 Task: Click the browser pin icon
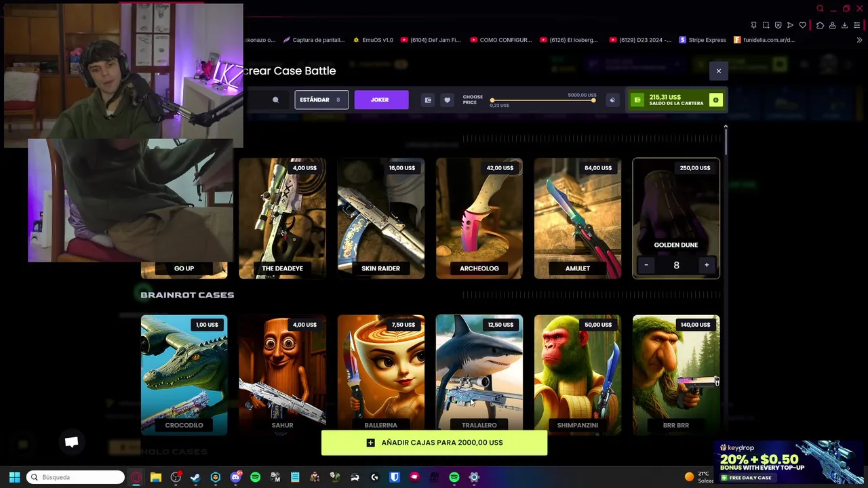(753, 25)
